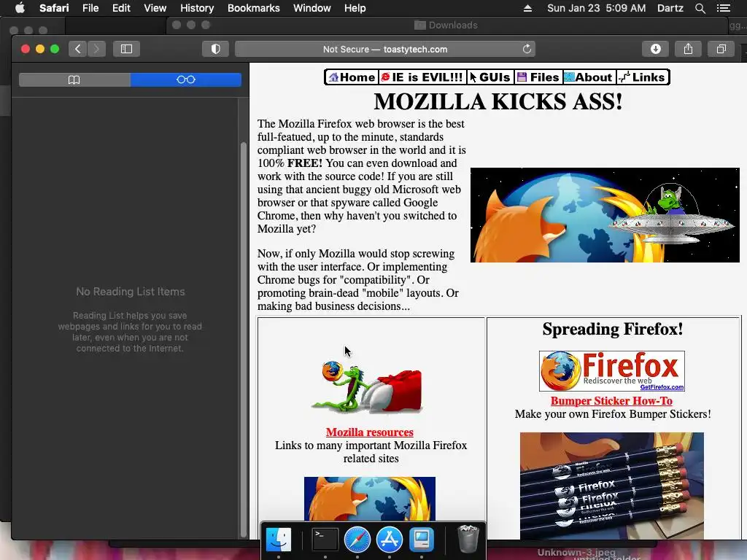Screen dimensions: 747x560
Task: Open App Store from the Dock
Action: (390, 540)
